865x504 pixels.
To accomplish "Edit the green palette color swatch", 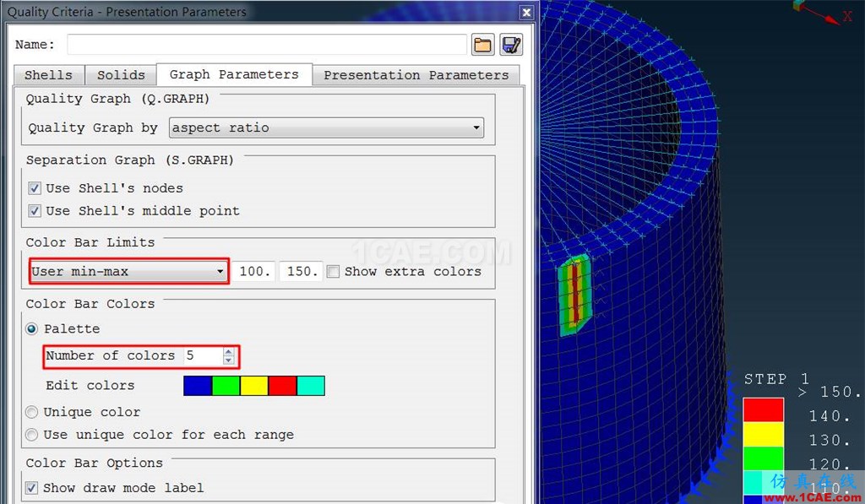I will pos(226,386).
